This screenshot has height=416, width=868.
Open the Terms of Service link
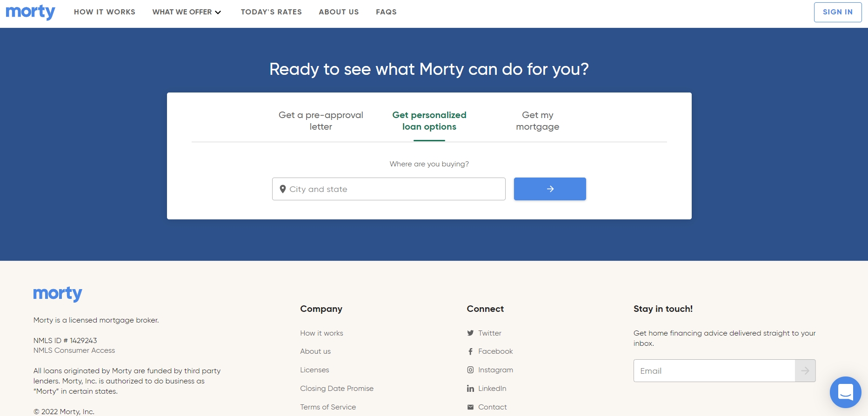click(328, 407)
